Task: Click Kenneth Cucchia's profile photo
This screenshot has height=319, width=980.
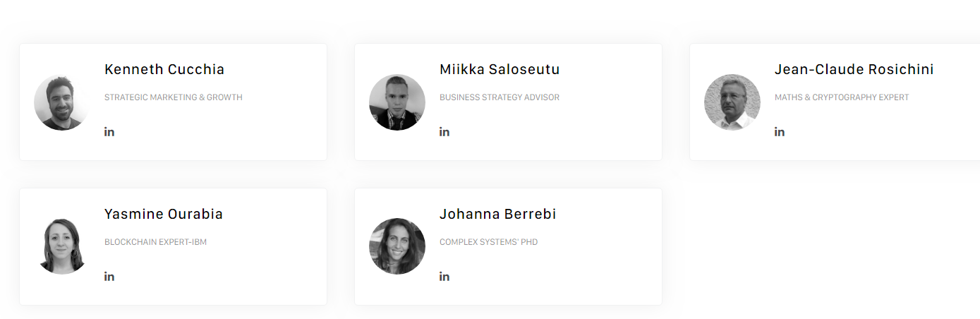Action: pyautogui.click(x=62, y=102)
